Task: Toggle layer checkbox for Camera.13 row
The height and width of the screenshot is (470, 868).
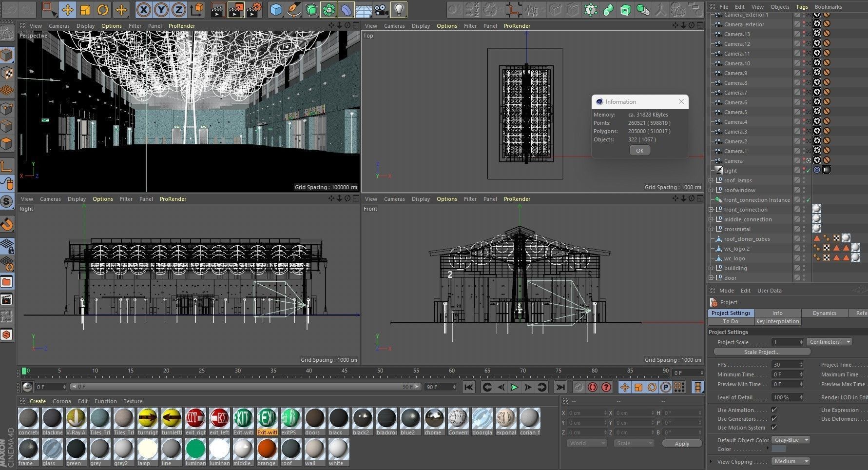Action: coord(797,34)
